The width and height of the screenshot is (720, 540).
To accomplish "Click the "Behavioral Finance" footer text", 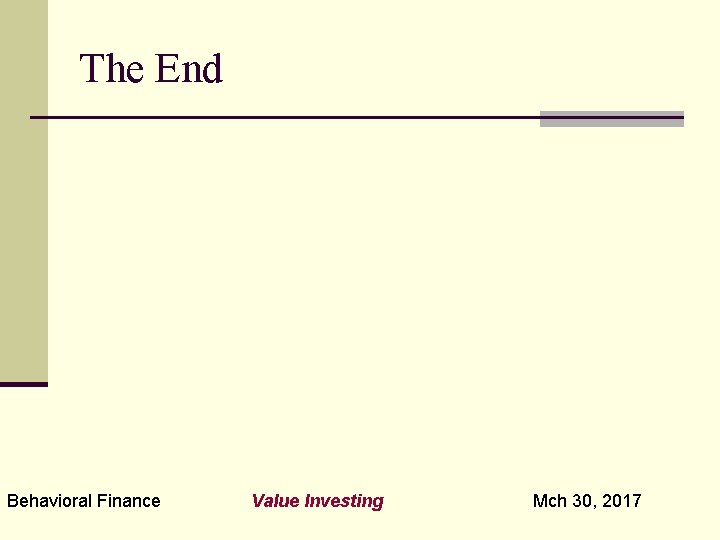I will pos(84,501).
